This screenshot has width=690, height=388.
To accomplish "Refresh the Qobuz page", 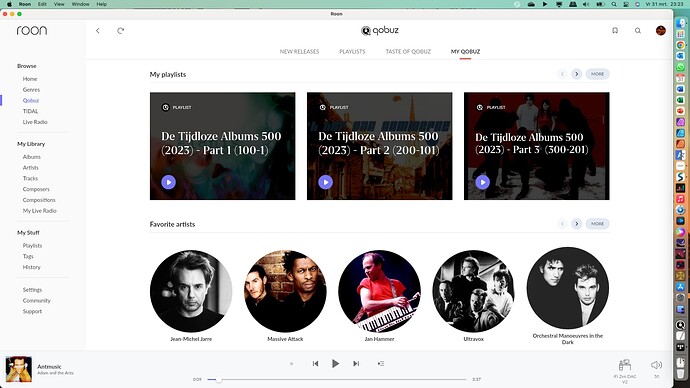I will point(120,30).
